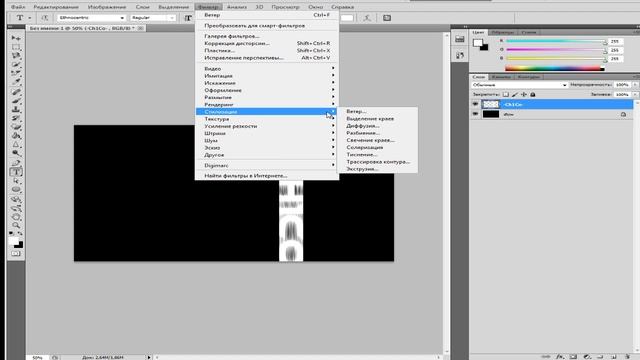This screenshot has height=360, width=640.
Task: Click the create new layer icon
Action: tap(614, 357)
